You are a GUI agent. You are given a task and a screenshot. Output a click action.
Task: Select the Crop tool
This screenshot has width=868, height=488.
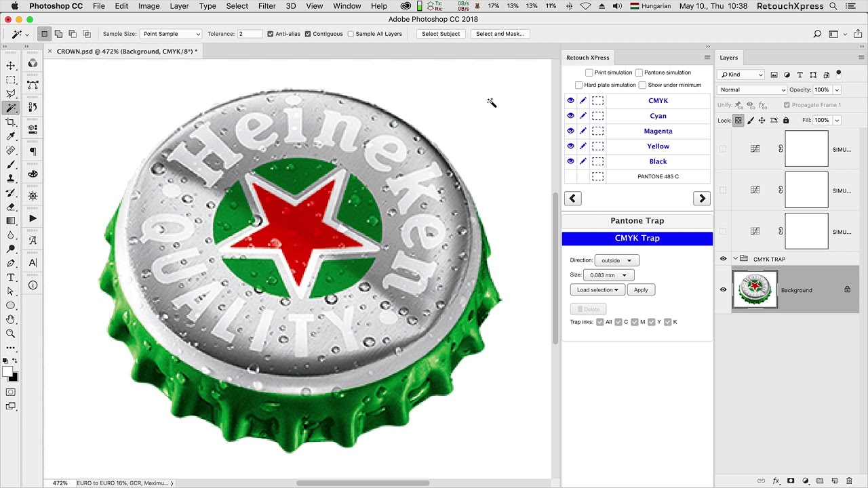[11, 122]
